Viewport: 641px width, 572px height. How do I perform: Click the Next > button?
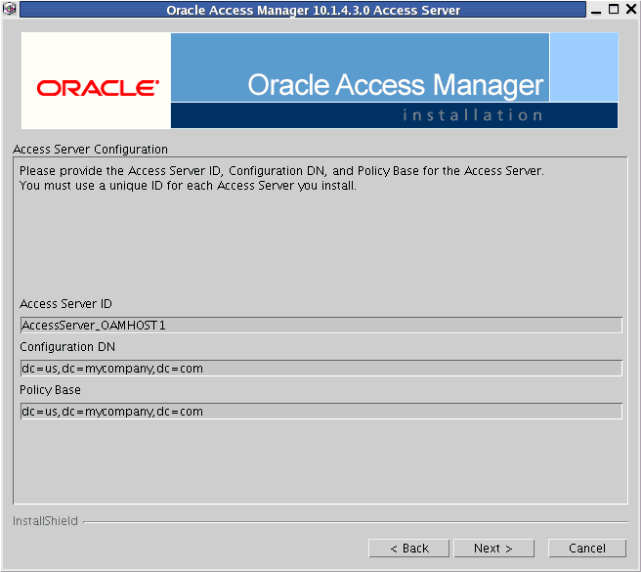click(494, 548)
